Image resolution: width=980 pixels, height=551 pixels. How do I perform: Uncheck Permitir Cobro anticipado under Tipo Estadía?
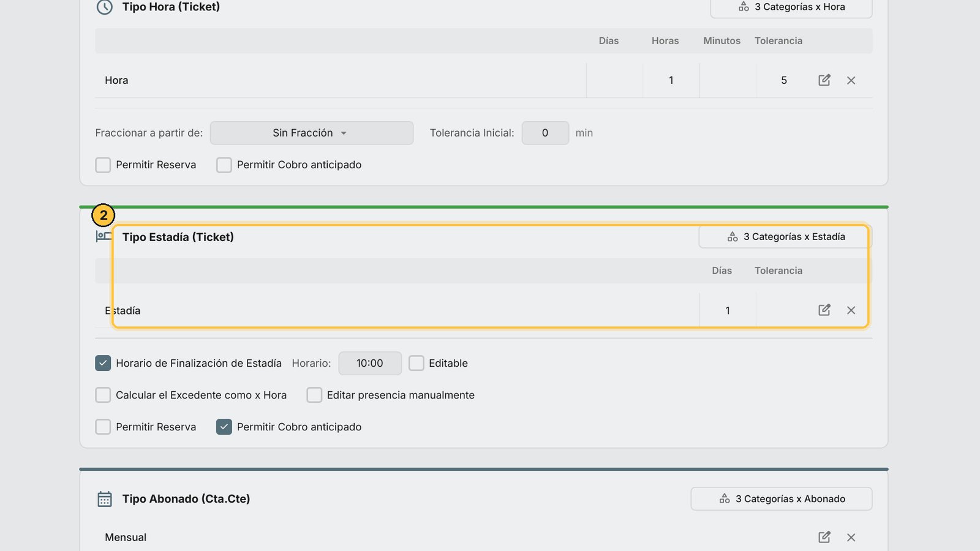224,427
